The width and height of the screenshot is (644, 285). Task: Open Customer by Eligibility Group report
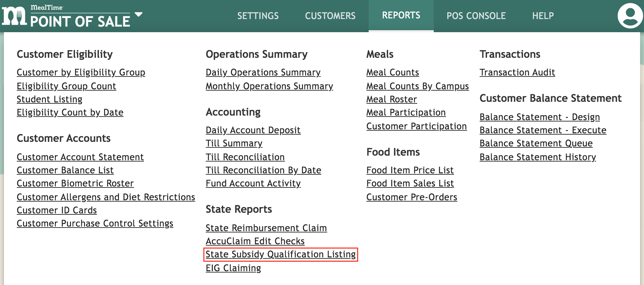click(81, 72)
